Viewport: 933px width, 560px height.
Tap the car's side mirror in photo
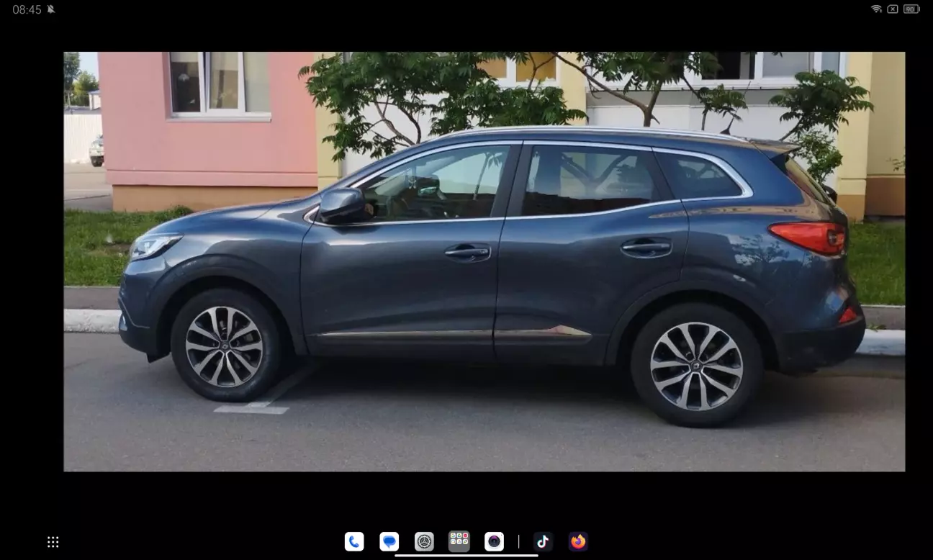(343, 206)
